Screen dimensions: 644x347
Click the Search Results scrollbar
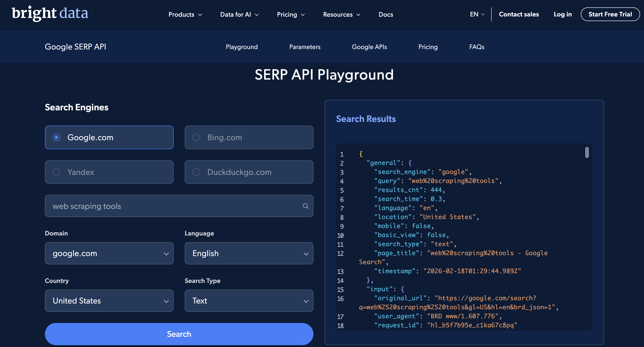click(x=587, y=153)
